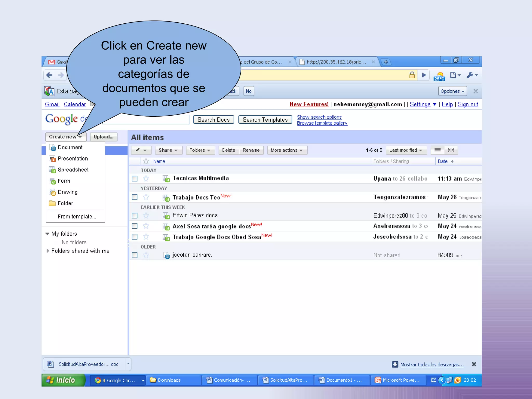The width and height of the screenshot is (532, 399).
Task: Star the Trabajo Docs Teo item
Action: [x=146, y=197]
